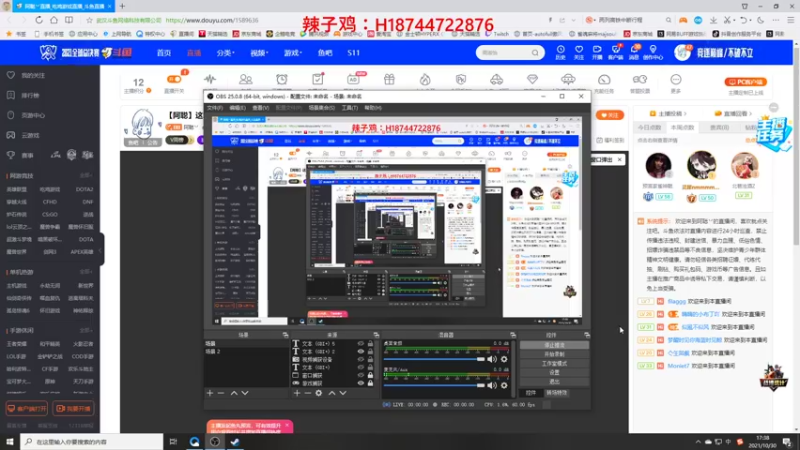Remove selected source with minus in OBS
This screenshot has width=800, height=450.
pos(308,393)
